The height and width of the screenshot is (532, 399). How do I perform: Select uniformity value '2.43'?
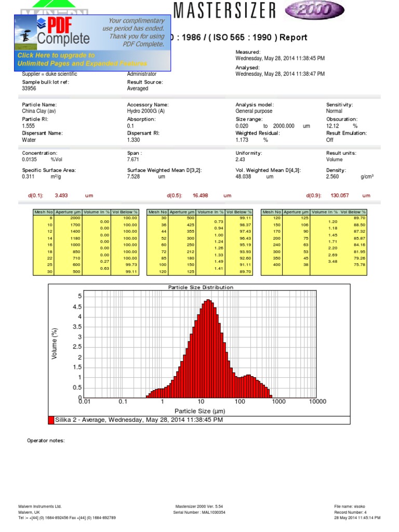coord(240,159)
